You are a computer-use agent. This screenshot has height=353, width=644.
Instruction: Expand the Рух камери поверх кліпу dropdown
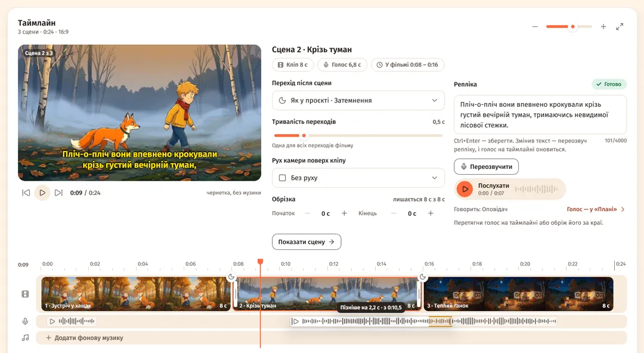(358, 178)
